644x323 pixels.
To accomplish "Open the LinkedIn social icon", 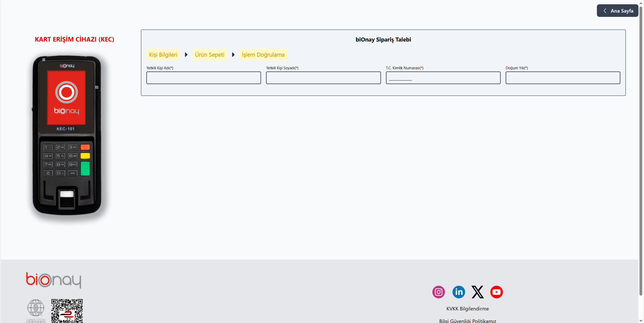I will pyautogui.click(x=459, y=292).
